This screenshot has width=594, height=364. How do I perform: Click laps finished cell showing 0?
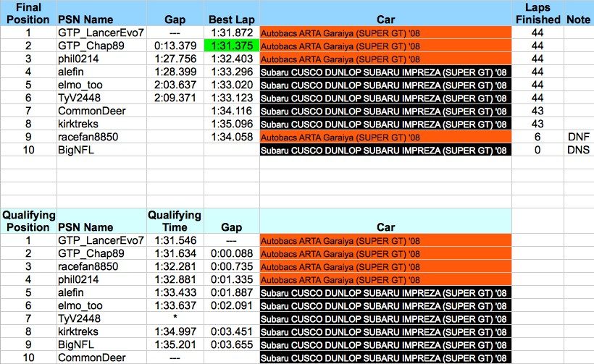point(537,150)
